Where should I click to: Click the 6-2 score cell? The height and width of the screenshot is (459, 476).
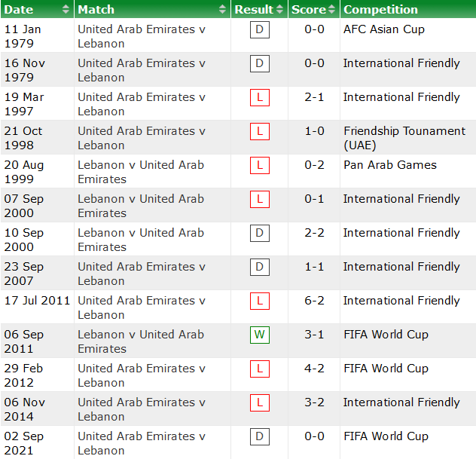314,301
